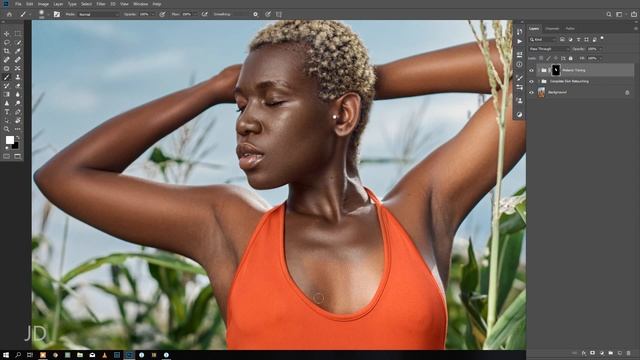
Task: Select the Brush tool in the toolbox
Action: tap(7, 77)
